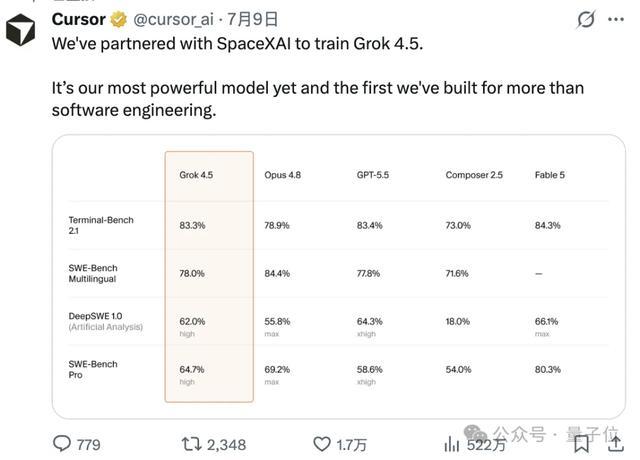The image size is (640, 460).
Task: Click the Grok slashed-circle icon
Action: click(586, 19)
